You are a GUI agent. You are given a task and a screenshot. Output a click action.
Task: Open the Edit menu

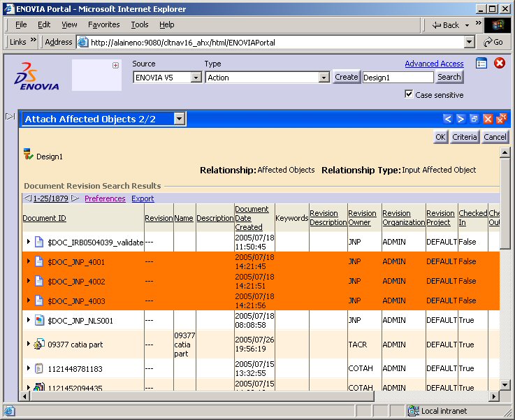tap(44, 24)
